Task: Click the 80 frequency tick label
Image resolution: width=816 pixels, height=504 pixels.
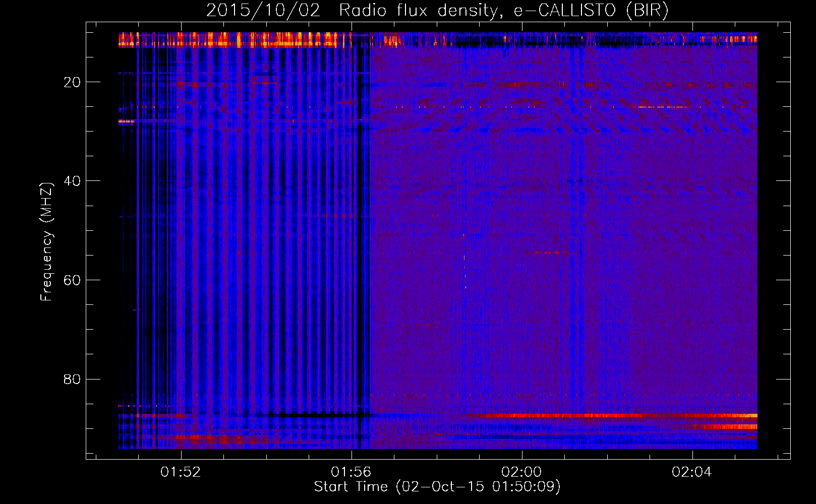Action: (x=72, y=379)
